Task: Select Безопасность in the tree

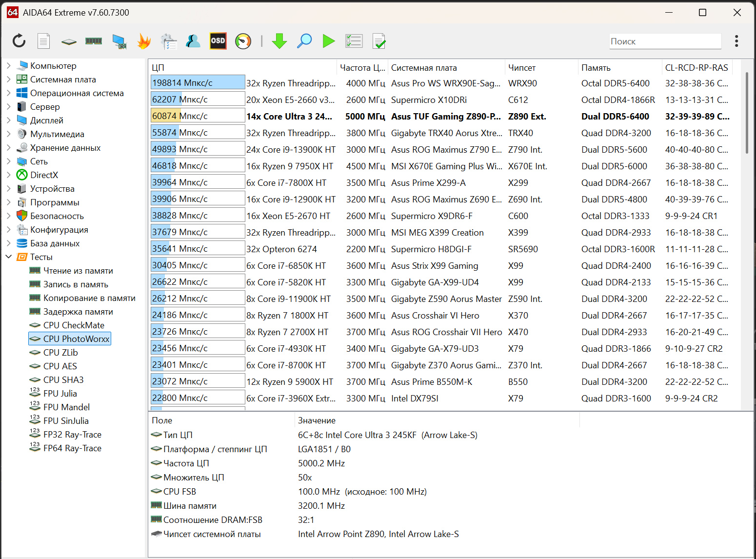Action: pos(57,216)
